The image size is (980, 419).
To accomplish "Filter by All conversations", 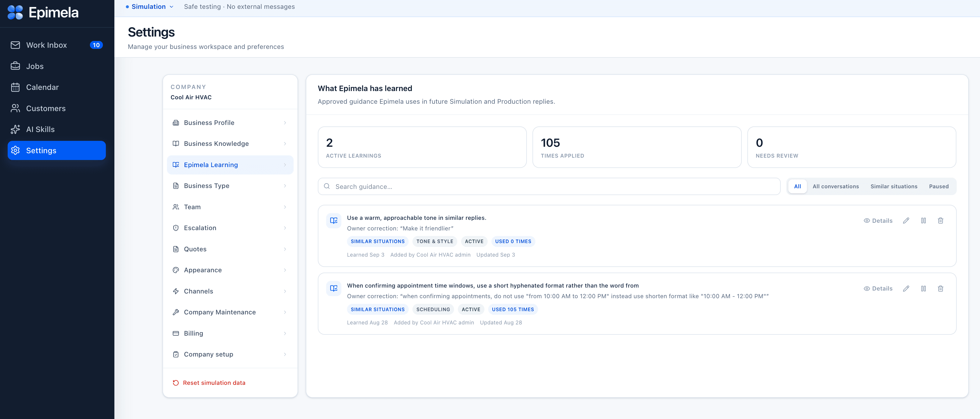I will [836, 186].
